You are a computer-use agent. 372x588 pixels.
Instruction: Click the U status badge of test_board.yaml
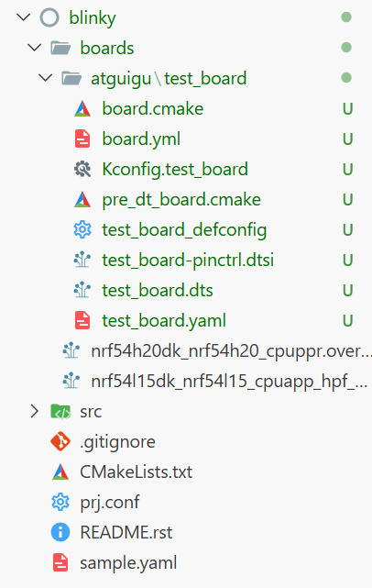[347, 321]
